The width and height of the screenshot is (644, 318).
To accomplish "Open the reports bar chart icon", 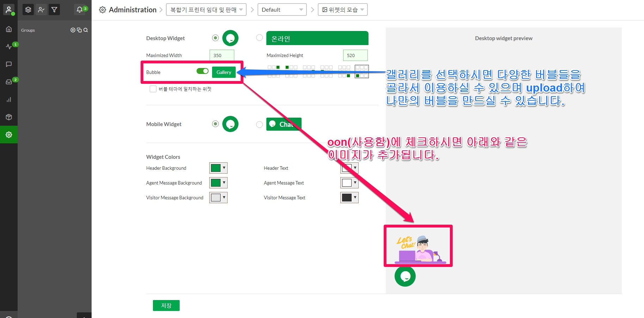I will click(9, 99).
